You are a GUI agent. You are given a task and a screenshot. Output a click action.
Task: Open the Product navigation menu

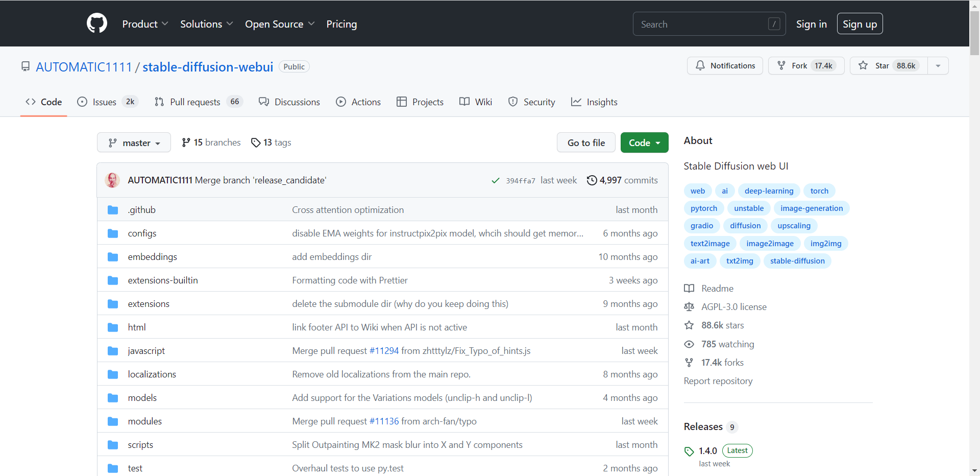[x=145, y=24]
